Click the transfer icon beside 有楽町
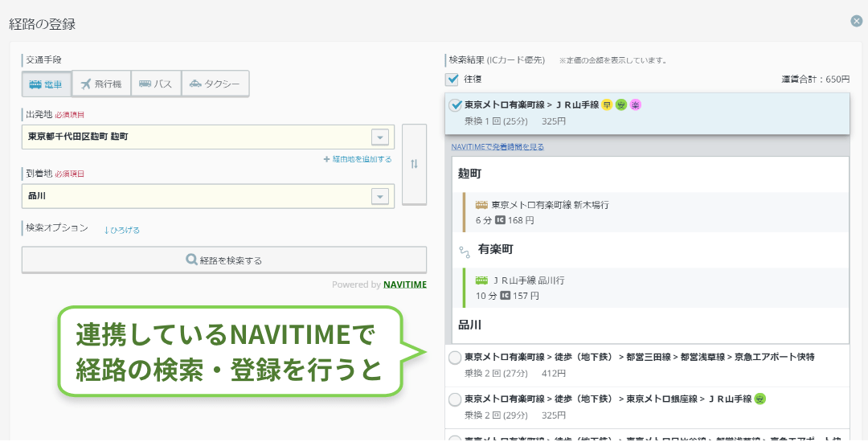This screenshot has width=868, height=442. 465,252
